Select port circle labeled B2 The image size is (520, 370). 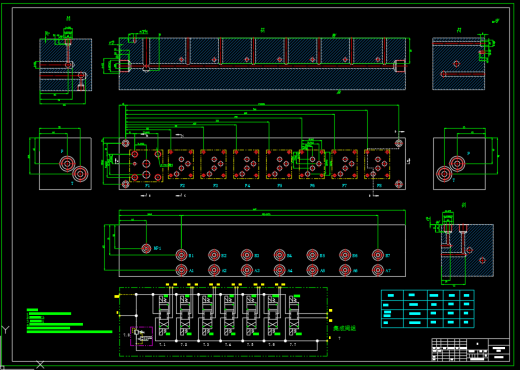(214, 255)
